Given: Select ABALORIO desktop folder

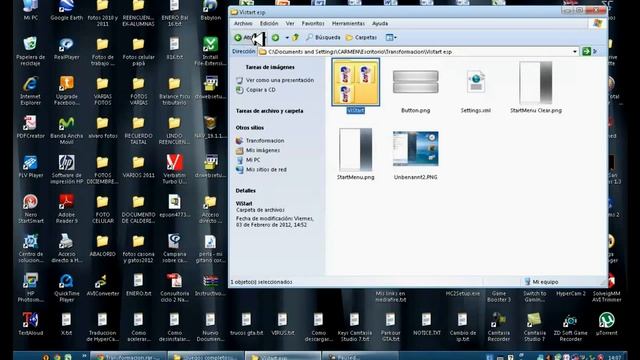Looking at the screenshot, I should (102, 245).
